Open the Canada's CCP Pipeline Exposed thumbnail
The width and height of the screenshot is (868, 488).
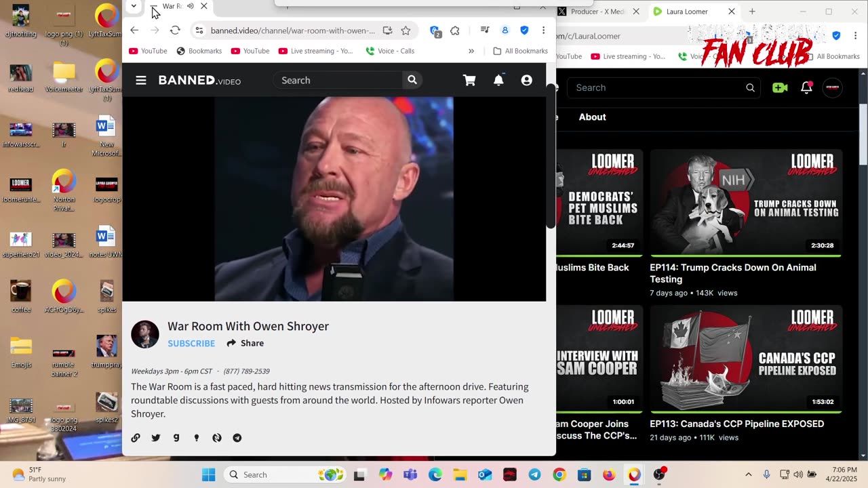pyautogui.click(x=746, y=359)
